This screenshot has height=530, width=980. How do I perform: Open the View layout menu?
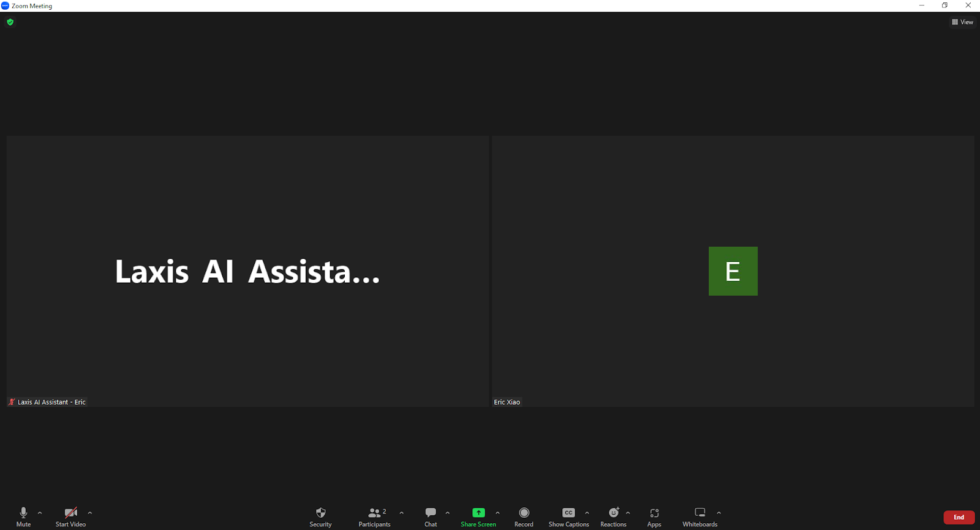tap(962, 22)
